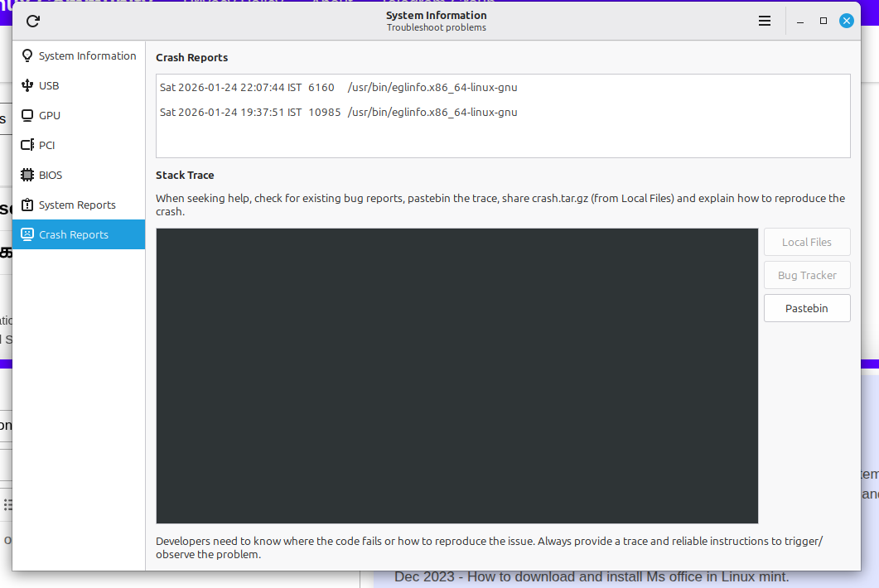Viewport: 879px width, 588px height.
Task: Click the PCI card icon
Action: (27, 145)
